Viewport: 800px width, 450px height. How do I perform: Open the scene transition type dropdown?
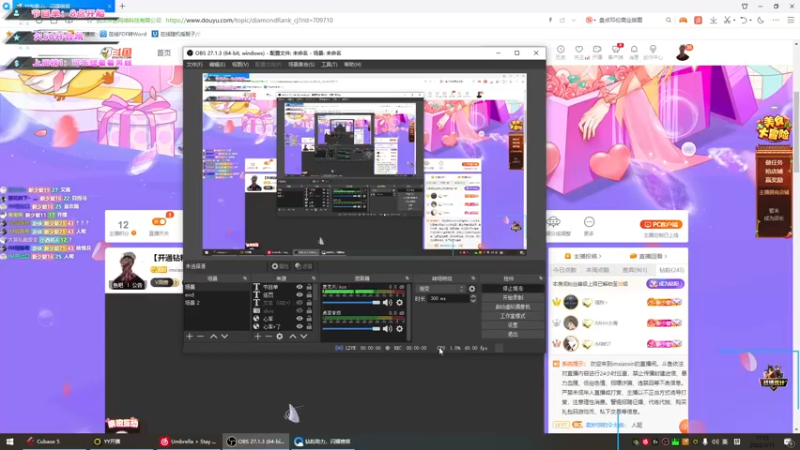click(441, 289)
